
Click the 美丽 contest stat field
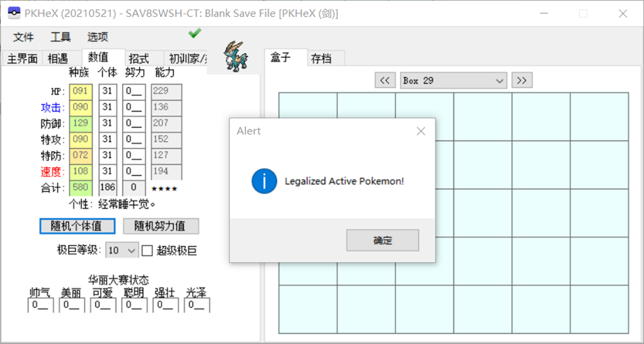(x=72, y=305)
